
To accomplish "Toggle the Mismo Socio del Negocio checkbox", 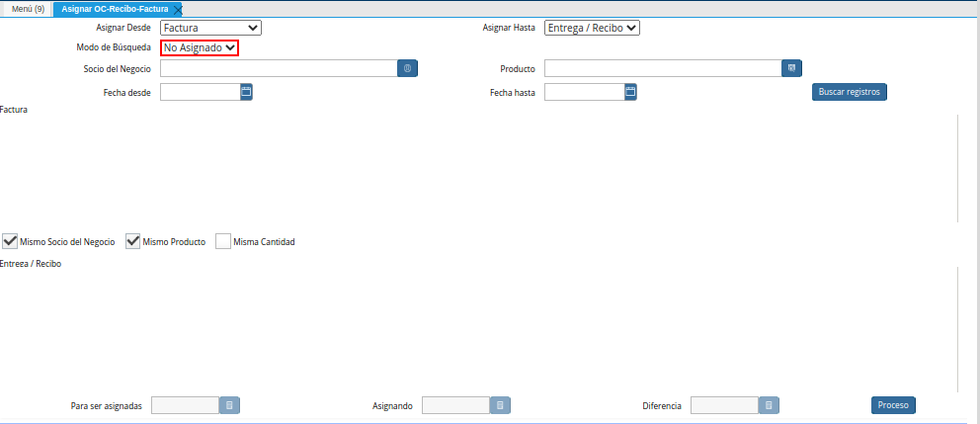I will pyautogui.click(x=10, y=241).
